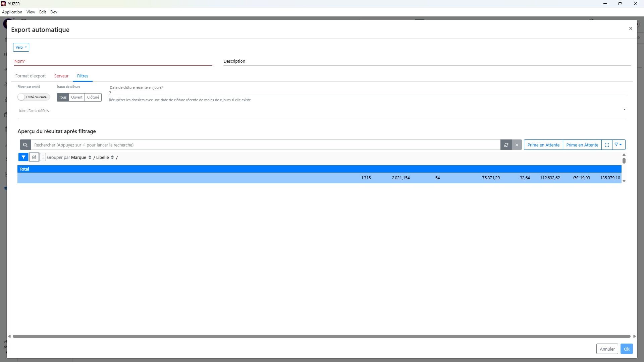Open the filter funnel dropdown at right

(x=619, y=145)
